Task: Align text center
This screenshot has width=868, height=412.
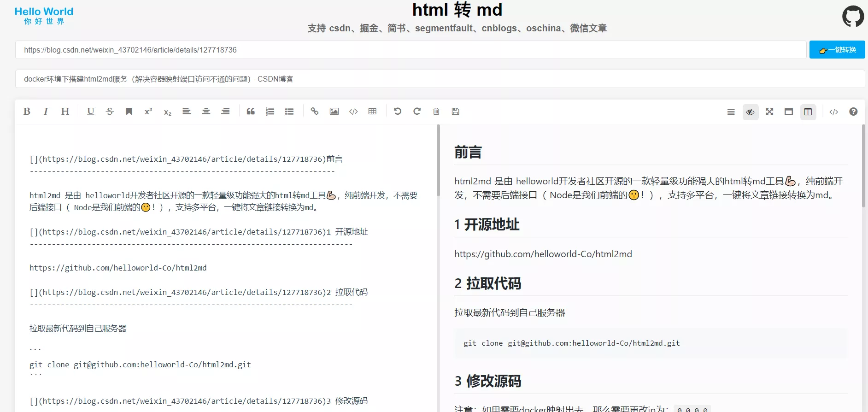Action: coord(206,112)
